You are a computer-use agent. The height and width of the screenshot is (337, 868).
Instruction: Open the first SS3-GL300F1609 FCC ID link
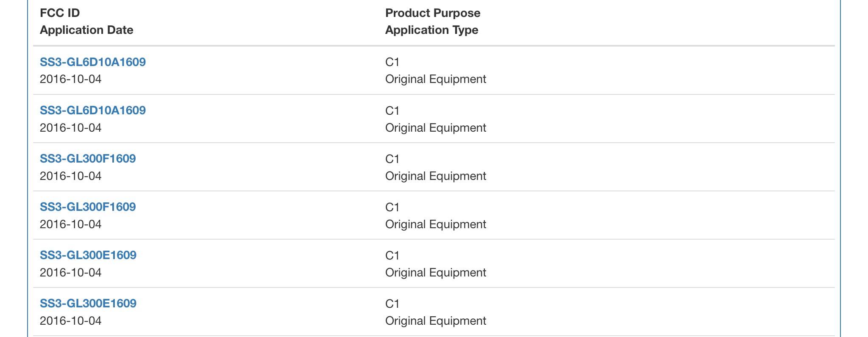[x=88, y=159]
